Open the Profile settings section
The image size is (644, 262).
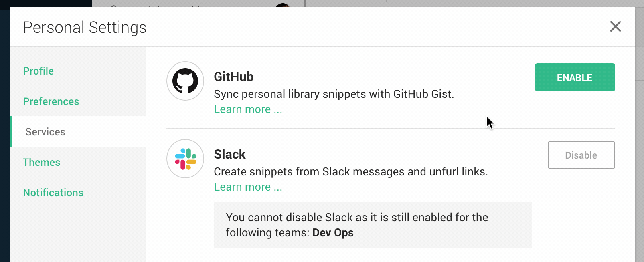point(38,71)
